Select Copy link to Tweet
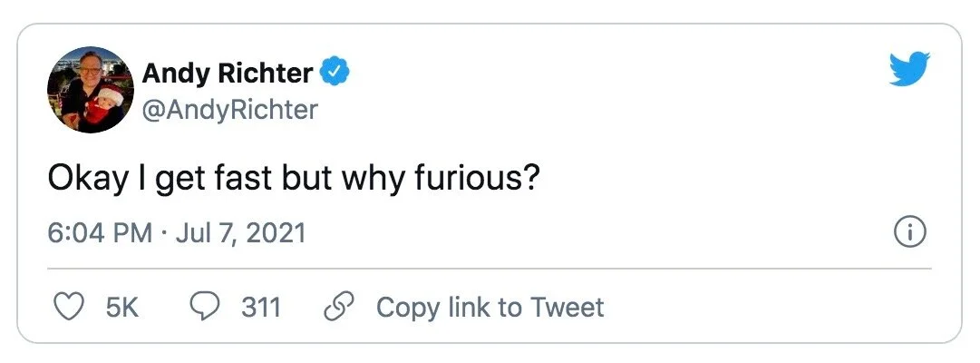 click(x=490, y=307)
